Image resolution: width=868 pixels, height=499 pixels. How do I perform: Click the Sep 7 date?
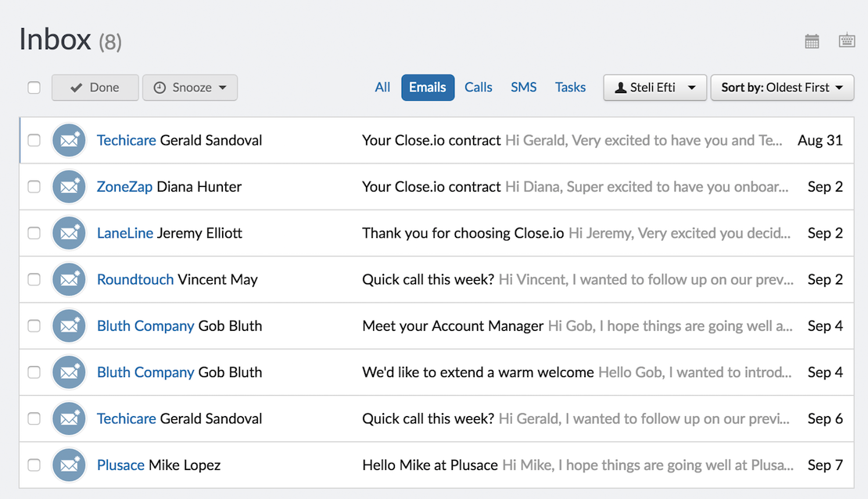click(825, 465)
